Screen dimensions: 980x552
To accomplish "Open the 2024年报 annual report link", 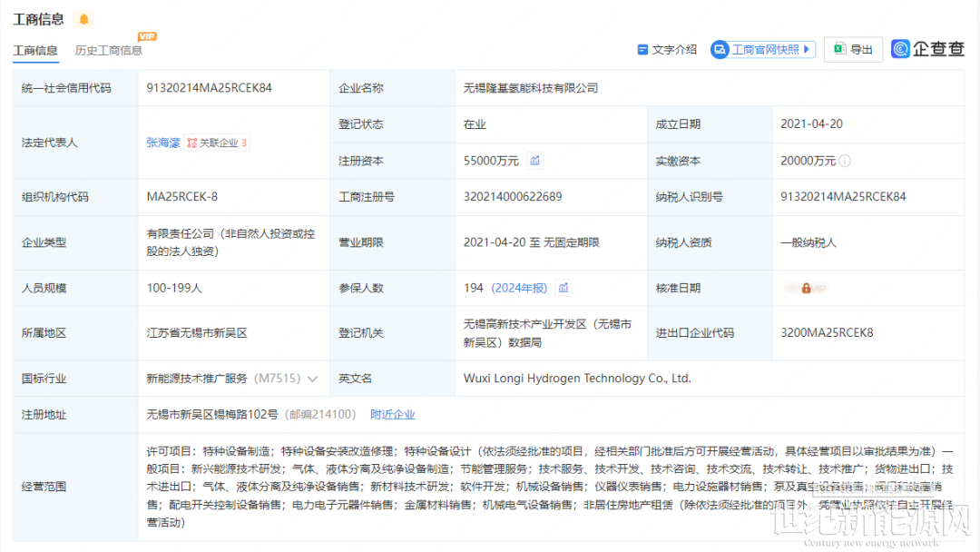I will (519, 288).
